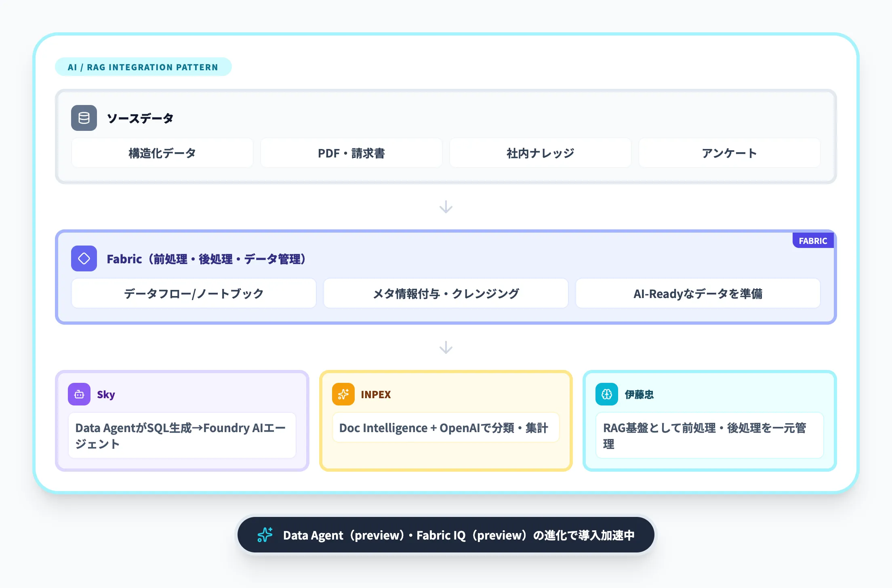Open the データフロー/ノートブック item
Viewport: 892px width, 588px height.
pyautogui.click(x=193, y=294)
